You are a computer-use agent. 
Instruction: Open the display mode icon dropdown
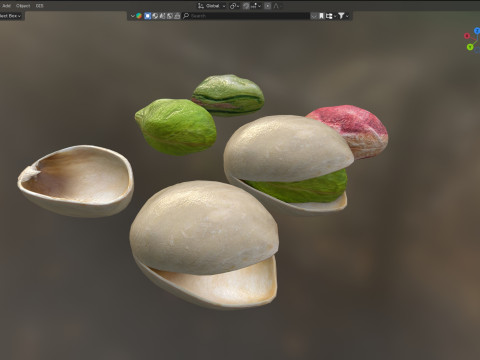click(331, 16)
